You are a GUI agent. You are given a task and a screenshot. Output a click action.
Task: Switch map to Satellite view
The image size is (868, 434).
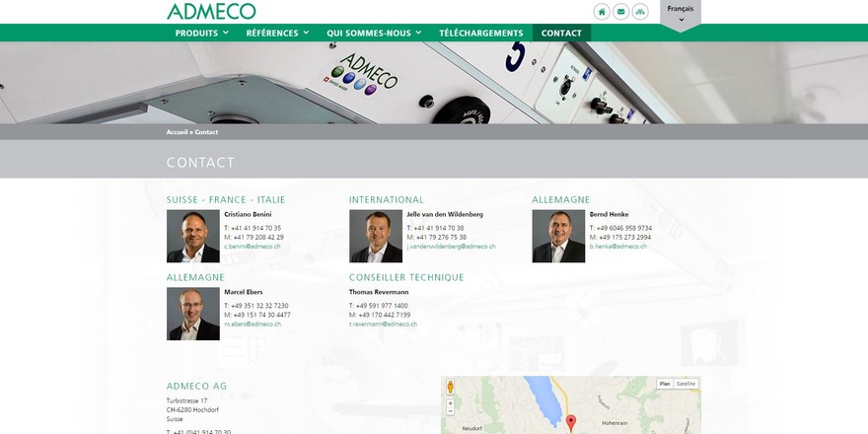[x=686, y=384]
